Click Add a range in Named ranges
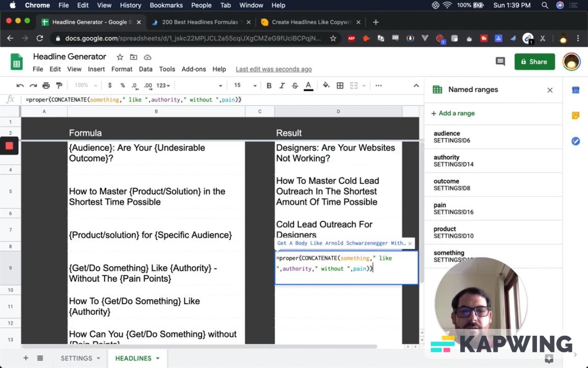Viewport: 588px width, 368px height. coord(452,113)
